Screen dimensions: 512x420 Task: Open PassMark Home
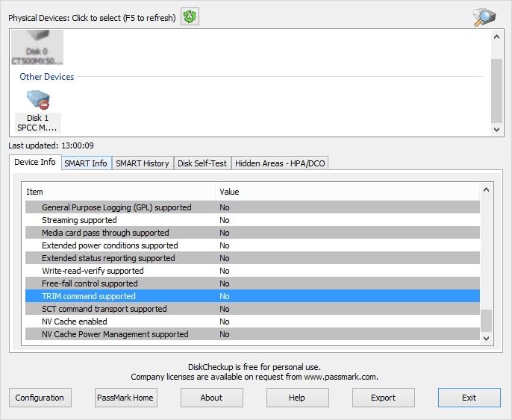click(125, 398)
